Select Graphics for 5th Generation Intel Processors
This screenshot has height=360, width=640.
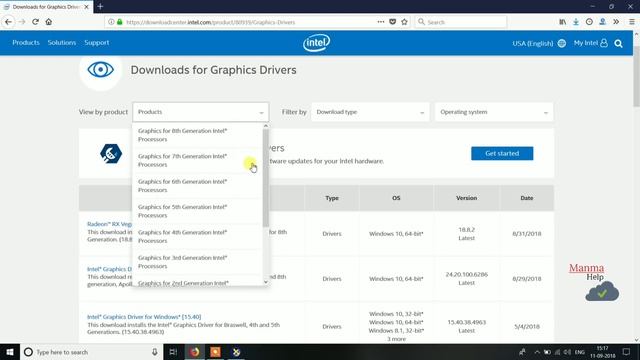[x=197, y=211]
